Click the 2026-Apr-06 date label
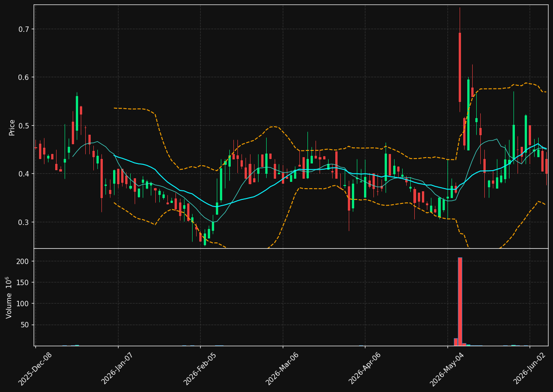 pos(365,369)
